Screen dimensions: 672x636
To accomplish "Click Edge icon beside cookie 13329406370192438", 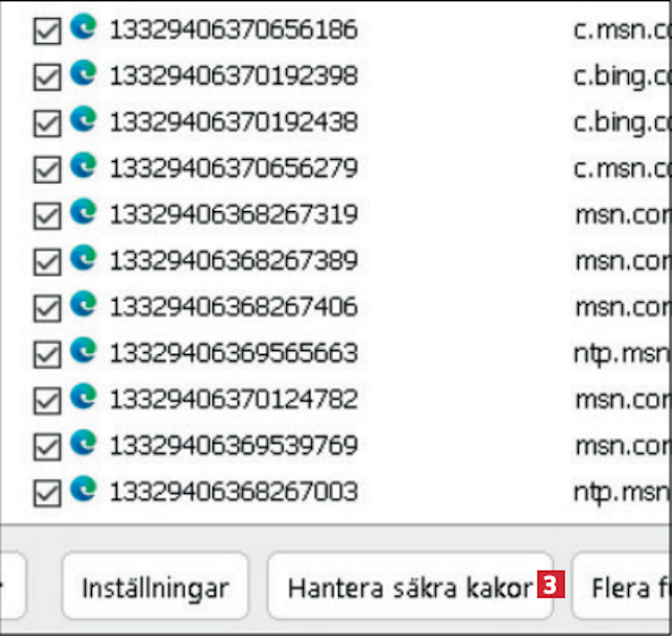I will click(83, 119).
